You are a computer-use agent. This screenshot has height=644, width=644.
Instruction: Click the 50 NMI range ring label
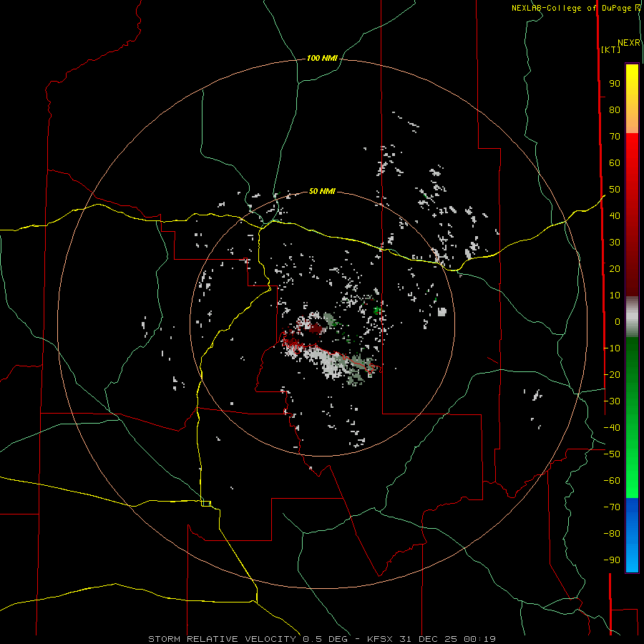pos(322,191)
